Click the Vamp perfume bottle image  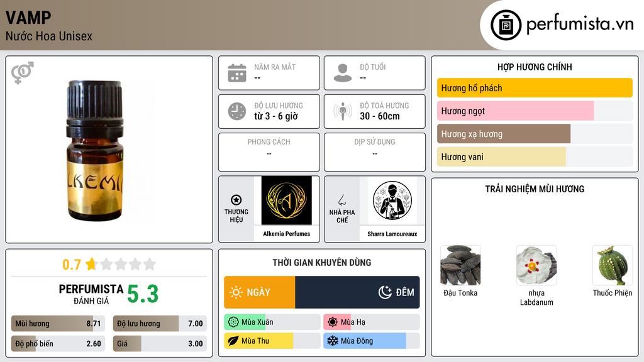pos(95,151)
